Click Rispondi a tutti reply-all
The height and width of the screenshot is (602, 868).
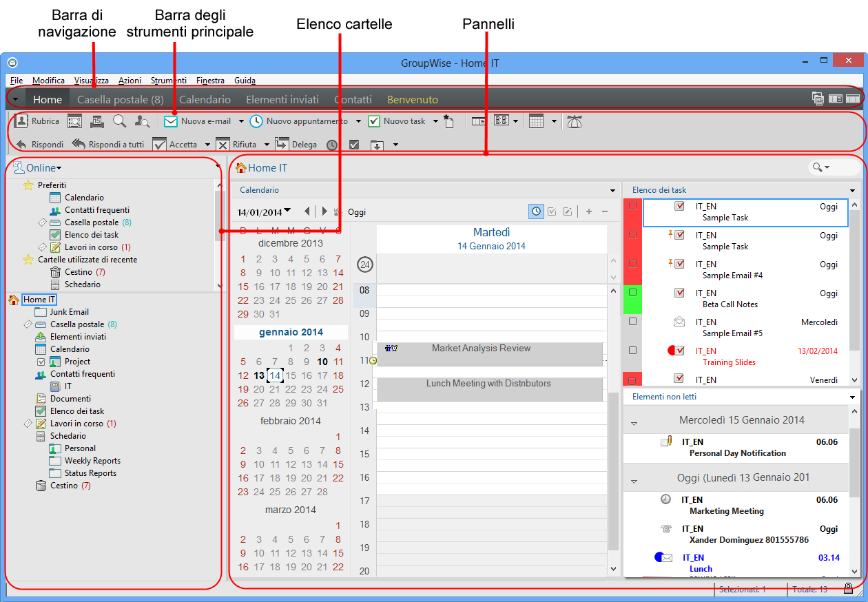(108, 145)
